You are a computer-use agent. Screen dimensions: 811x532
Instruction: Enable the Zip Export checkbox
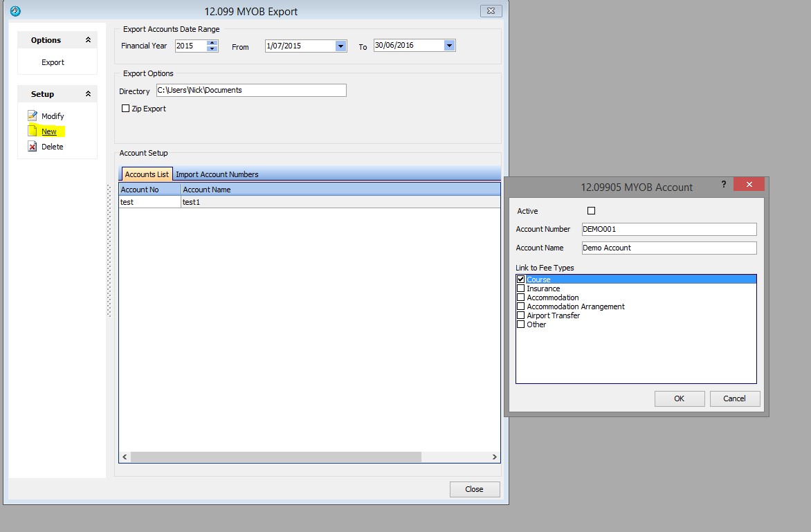125,109
